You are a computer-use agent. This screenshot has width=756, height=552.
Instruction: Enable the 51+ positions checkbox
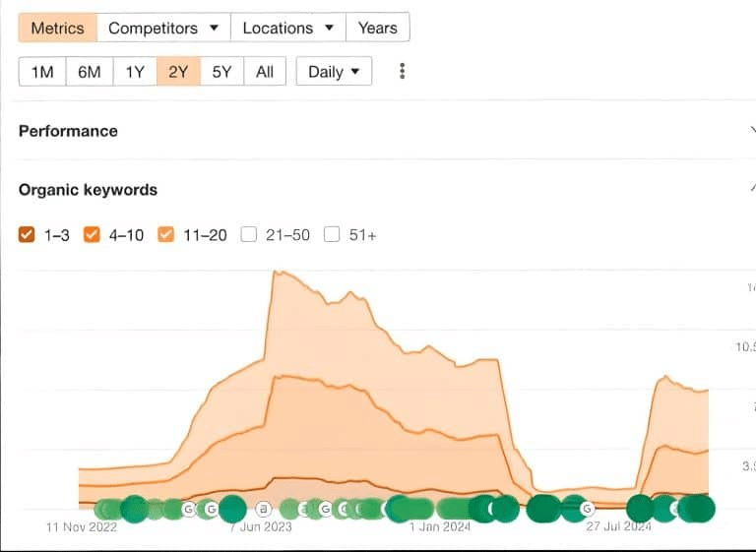point(333,234)
